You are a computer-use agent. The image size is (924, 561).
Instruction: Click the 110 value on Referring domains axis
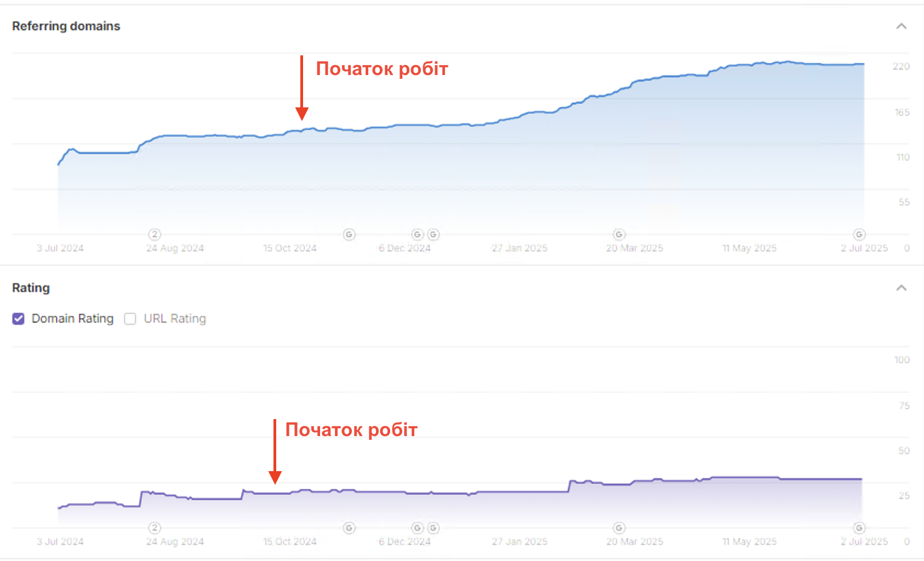click(903, 157)
